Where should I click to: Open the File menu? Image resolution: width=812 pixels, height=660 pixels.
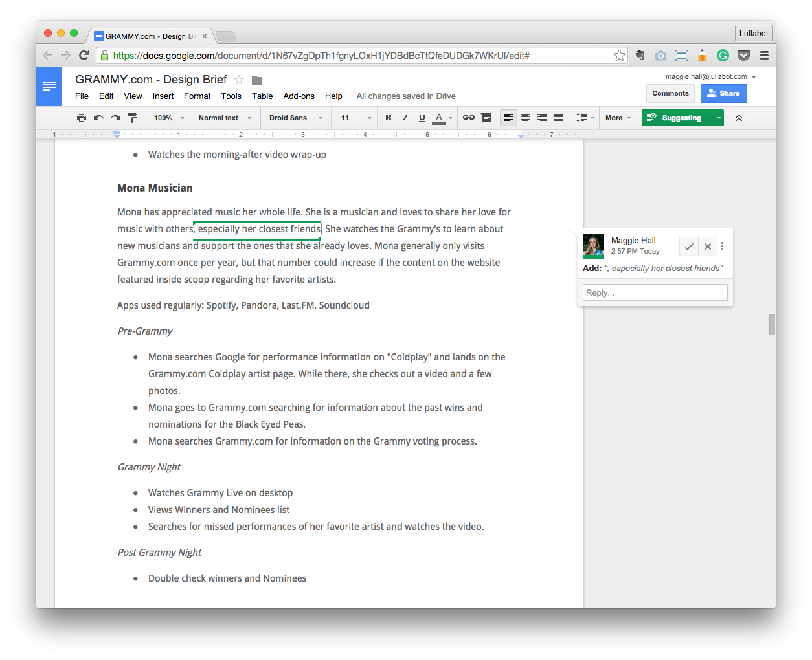(82, 96)
